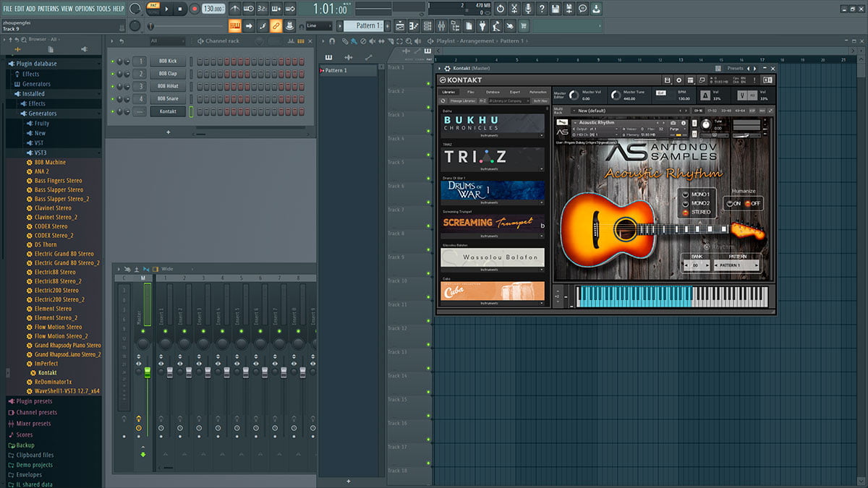The image size is (868, 488).
Task: Select the MONO 1 radio option
Action: coord(686,194)
